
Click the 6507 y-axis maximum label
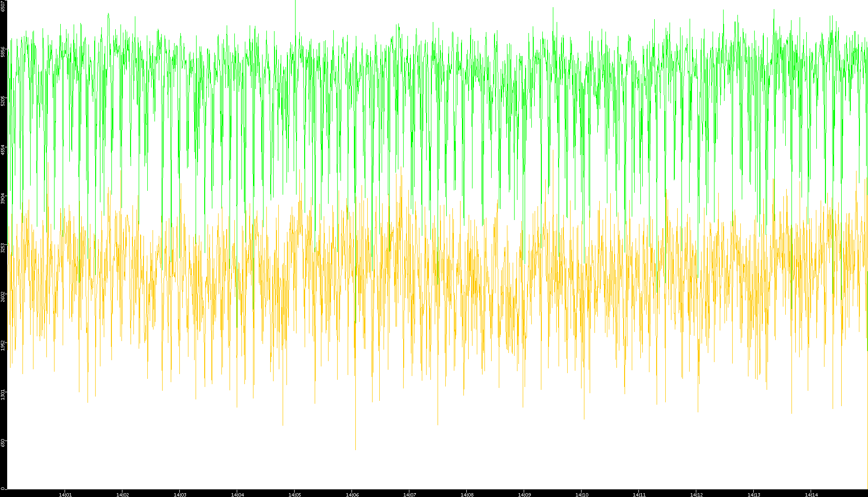click(3, 6)
